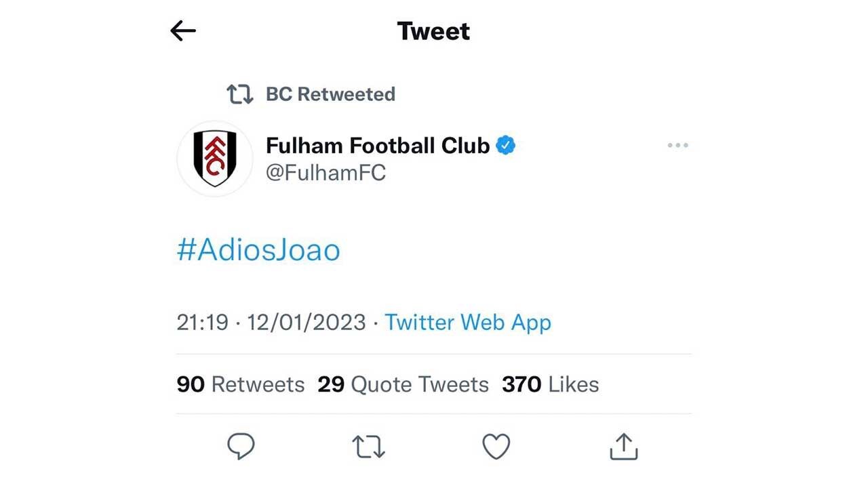The height and width of the screenshot is (488, 868).
Task: Open the share tweet icon
Action: pyautogui.click(x=623, y=447)
